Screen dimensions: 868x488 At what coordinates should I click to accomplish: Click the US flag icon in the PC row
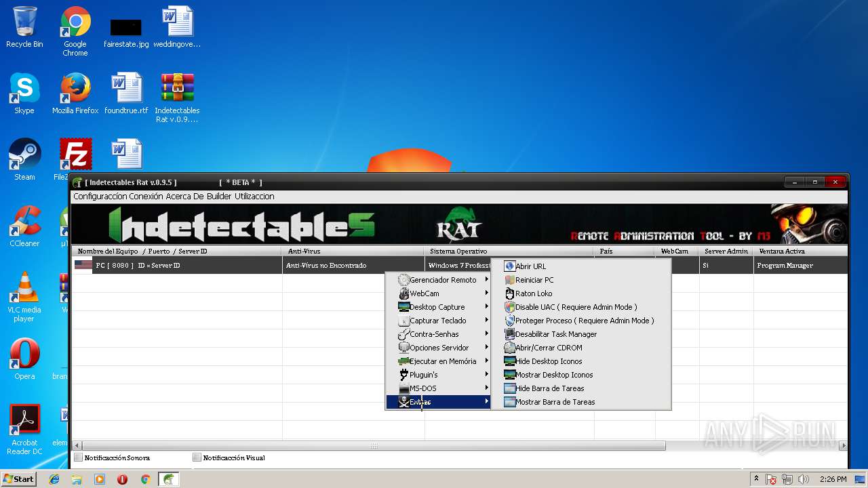pyautogui.click(x=83, y=265)
